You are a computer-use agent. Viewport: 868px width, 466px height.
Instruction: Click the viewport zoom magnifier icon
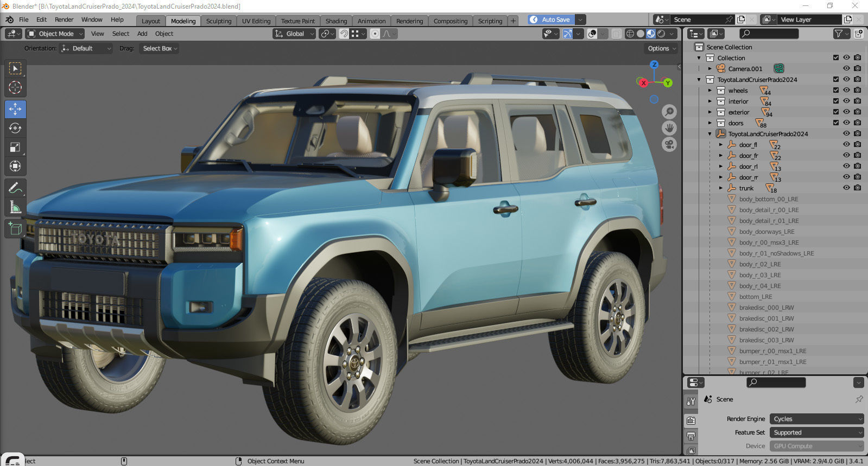coord(669,112)
